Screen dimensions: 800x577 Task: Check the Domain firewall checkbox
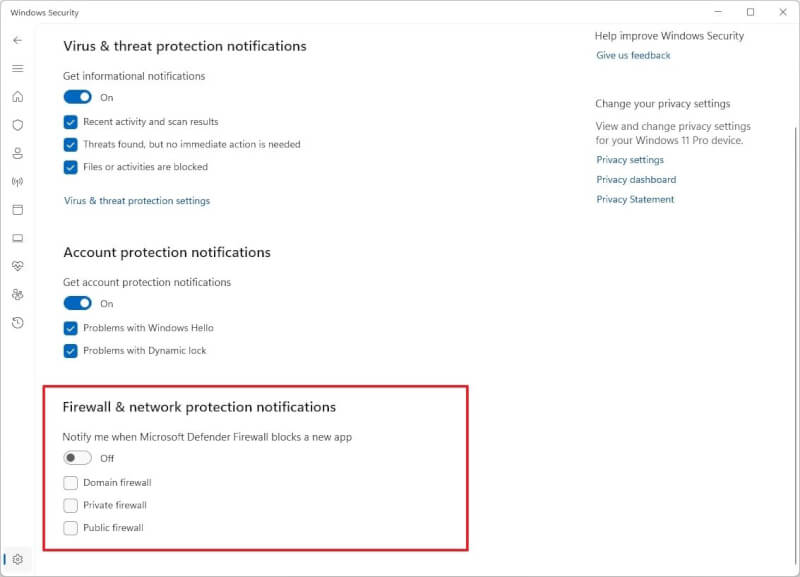coord(70,483)
